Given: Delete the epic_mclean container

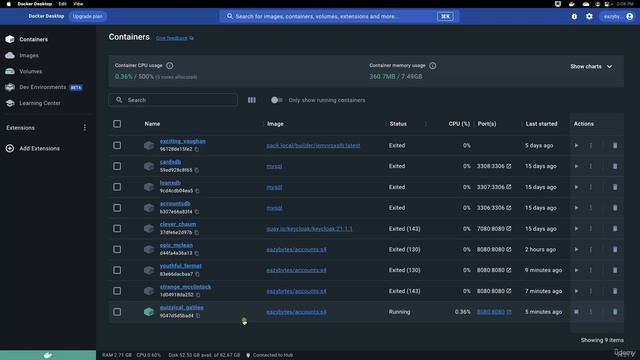Looking at the screenshot, I should pyautogui.click(x=615, y=249).
